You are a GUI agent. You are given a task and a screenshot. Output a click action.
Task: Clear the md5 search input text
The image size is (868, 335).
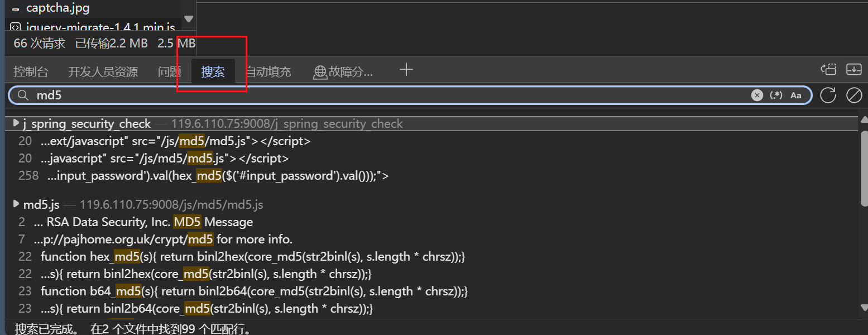[x=757, y=95]
